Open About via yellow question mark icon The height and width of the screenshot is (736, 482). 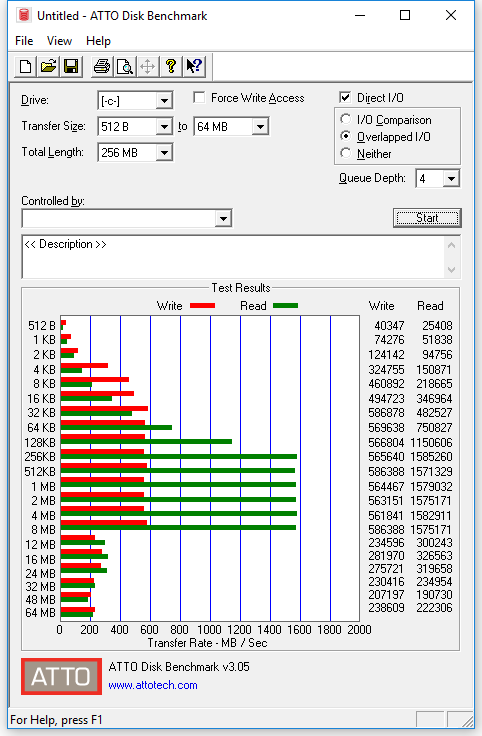pyautogui.click(x=170, y=67)
